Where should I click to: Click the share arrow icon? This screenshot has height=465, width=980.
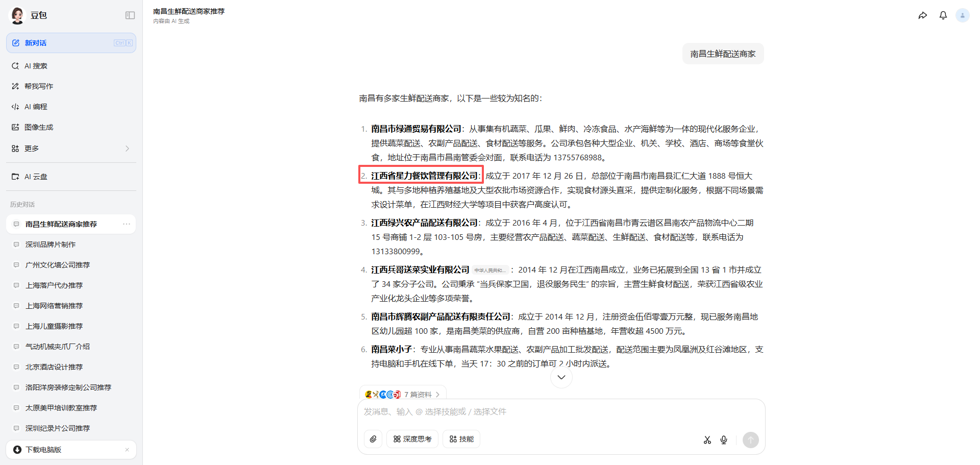[922, 15]
